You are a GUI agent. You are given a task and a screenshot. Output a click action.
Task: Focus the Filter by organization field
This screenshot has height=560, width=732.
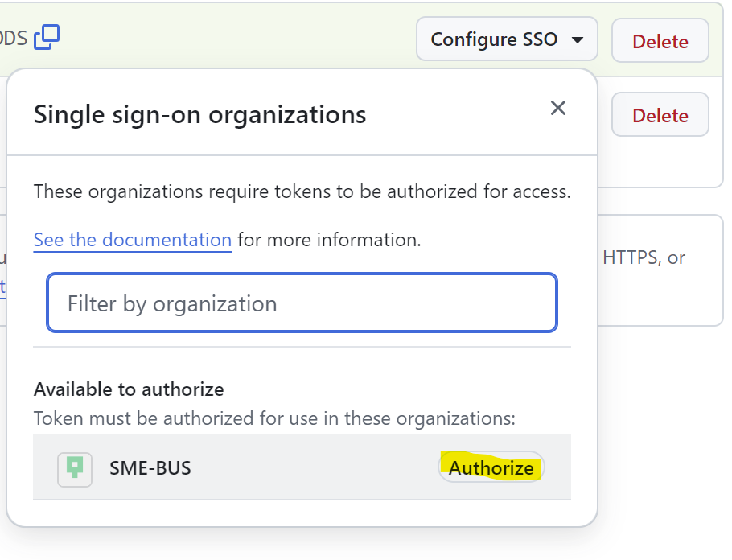pyautogui.click(x=302, y=303)
